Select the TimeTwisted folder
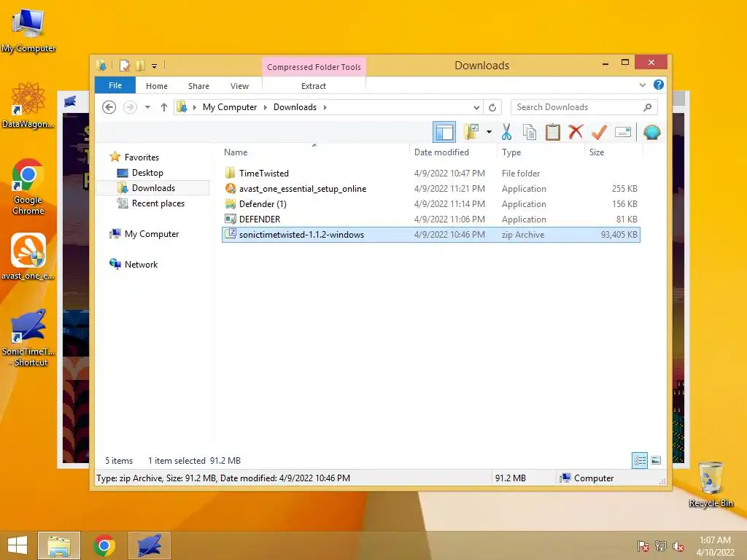The height and width of the screenshot is (560, 747). tap(431, 174)
